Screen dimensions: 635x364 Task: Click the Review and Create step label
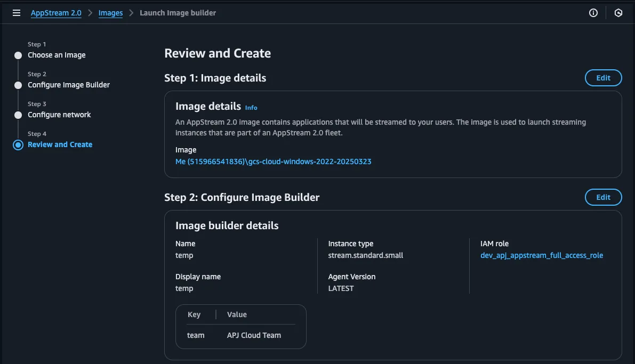60,144
